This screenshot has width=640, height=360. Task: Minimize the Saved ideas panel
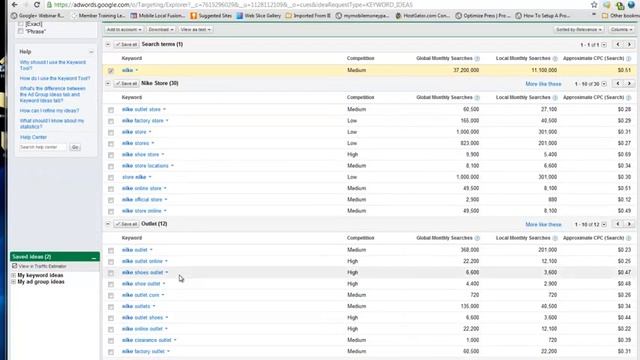[x=93, y=258]
